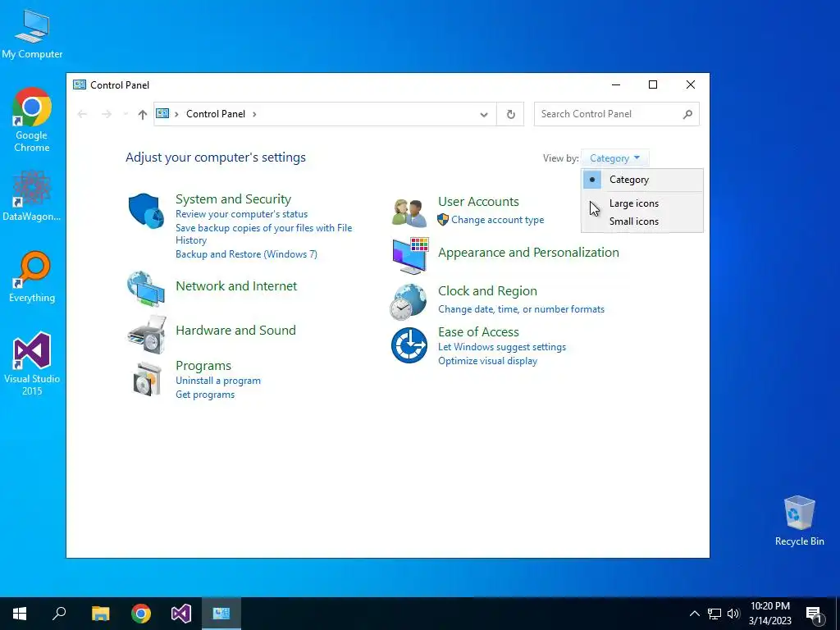
Task: Click the search magnifier in Control Panel
Action: click(688, 114)
